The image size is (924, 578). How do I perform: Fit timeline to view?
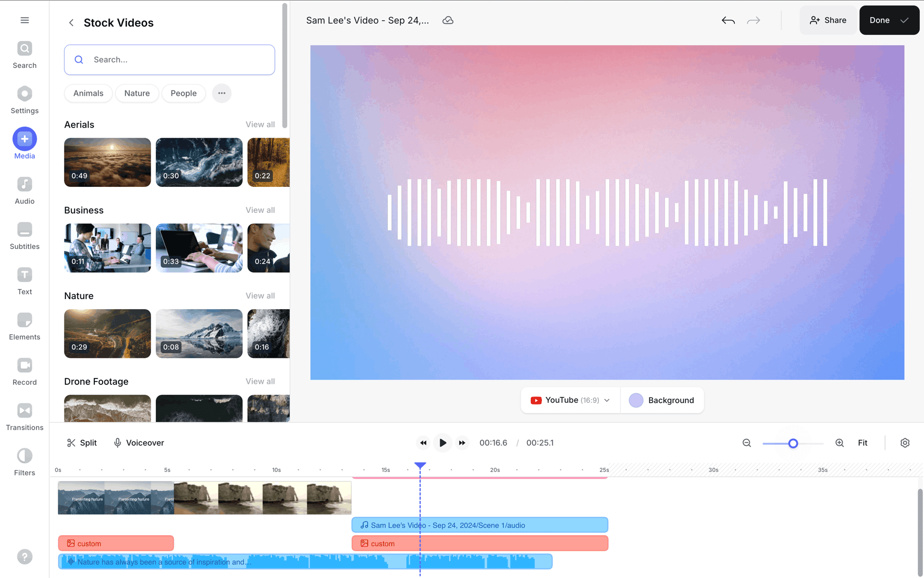[862, 443]
